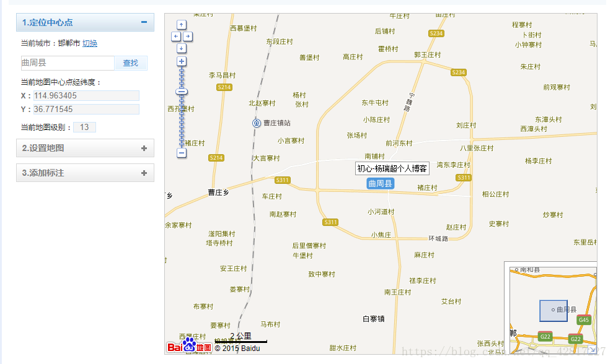Image resolution: width=613 pixels, height=364 pixels.
Task: Click the 后里僧寨村 village label
Action: pos(309,246)
